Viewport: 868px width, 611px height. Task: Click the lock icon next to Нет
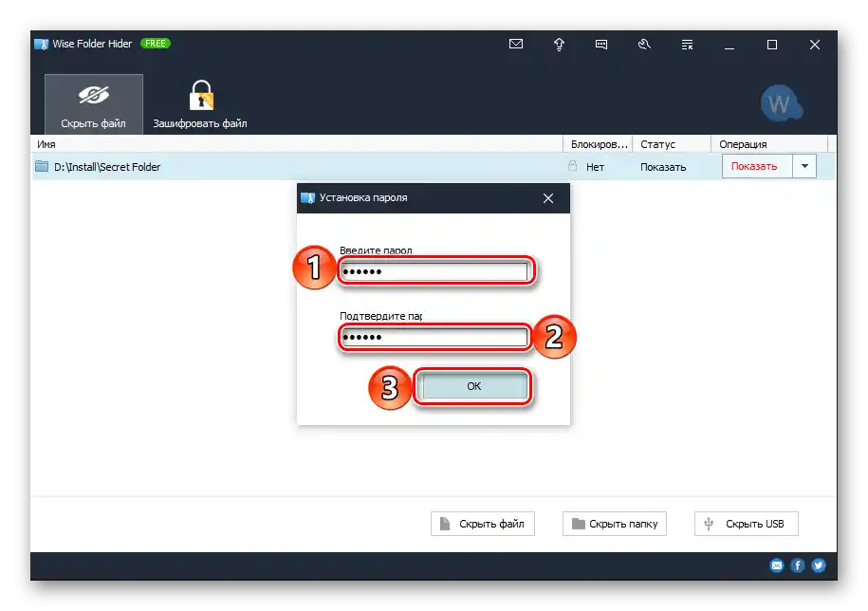572,166
